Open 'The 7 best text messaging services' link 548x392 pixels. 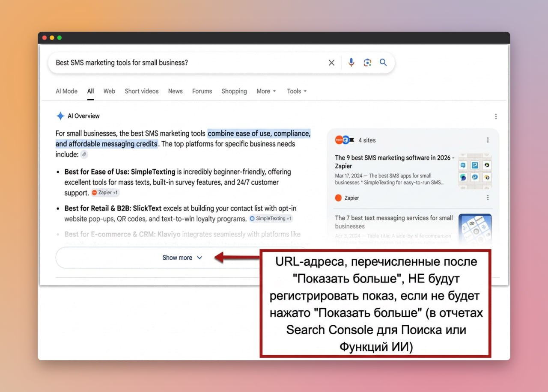pyautogui.click(x=394, y=222)
